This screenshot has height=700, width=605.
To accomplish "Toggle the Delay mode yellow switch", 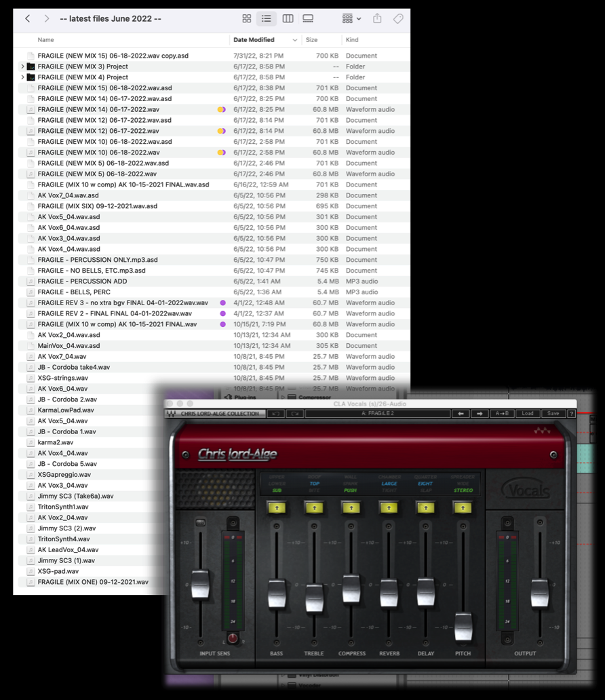I will click(425, 507).
